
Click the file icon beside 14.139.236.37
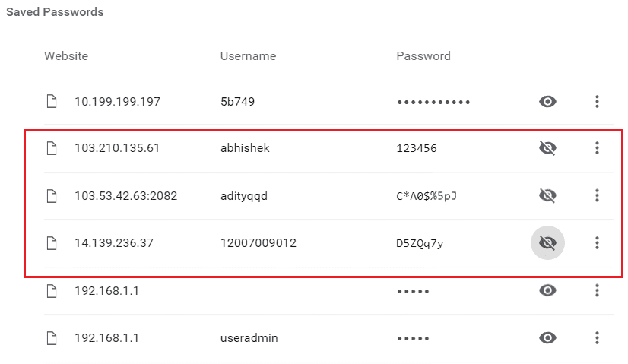tap(52, 243)
